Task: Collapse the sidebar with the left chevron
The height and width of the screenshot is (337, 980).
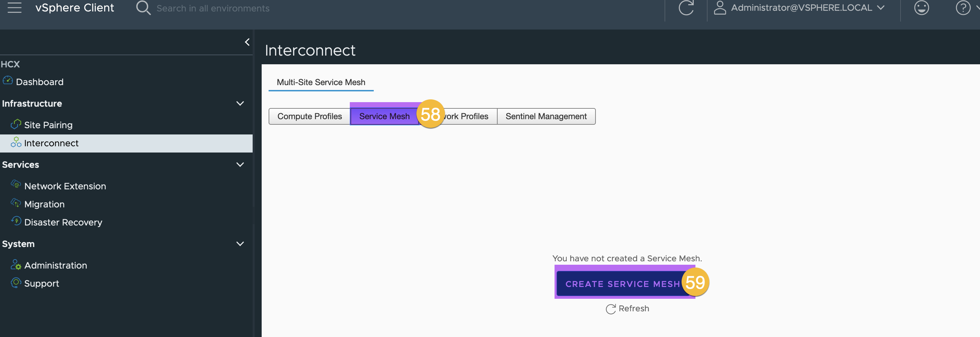Action: click(247, 42)
